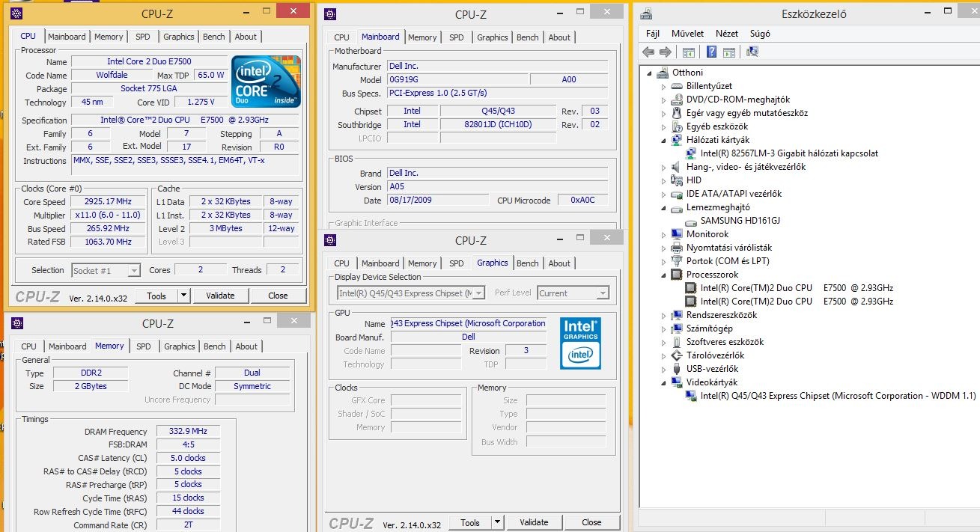980x532 pixels.
Task: Click the Processzorok chip icon
Action: pos(677,275)
